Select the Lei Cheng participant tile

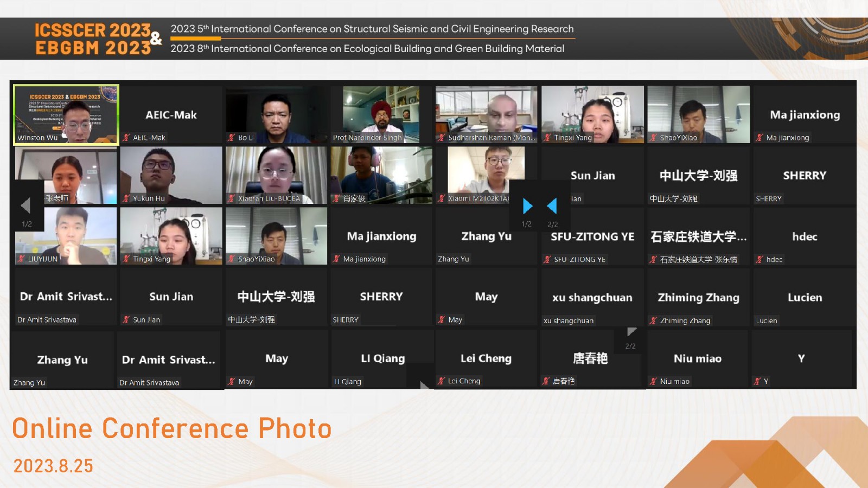(486, 358)
